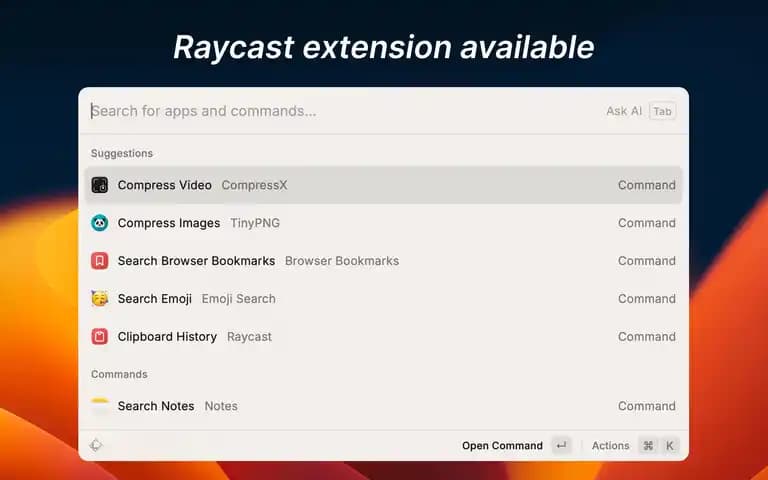Select the Clipboard History command

tap(384, 336)
